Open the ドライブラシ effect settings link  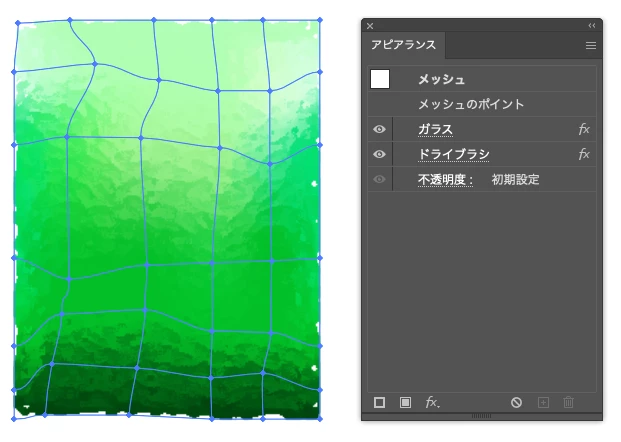(454, 154)
